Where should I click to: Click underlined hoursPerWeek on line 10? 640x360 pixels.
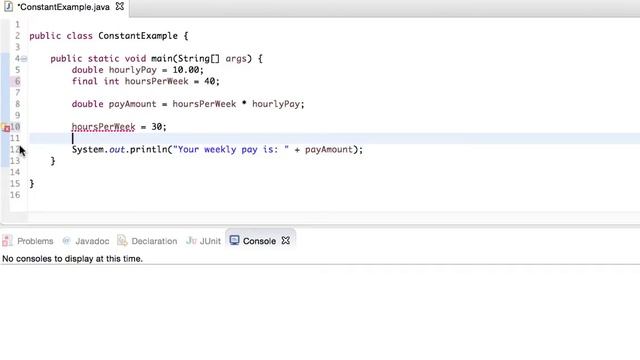tap(103, 127)
